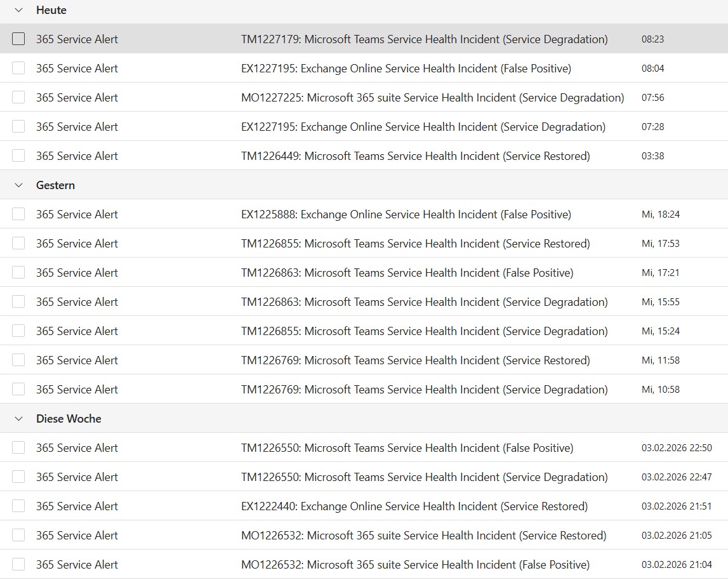This screenshot has height=580, width=728.
Task: Collapse the Diese Woche group chevron
Action: click(18, 419)
